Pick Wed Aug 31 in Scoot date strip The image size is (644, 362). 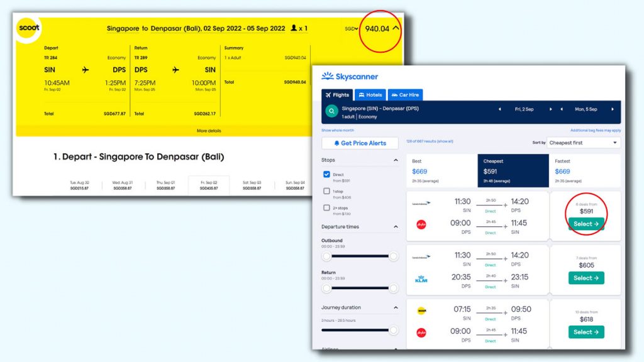[x=123, y=185]
